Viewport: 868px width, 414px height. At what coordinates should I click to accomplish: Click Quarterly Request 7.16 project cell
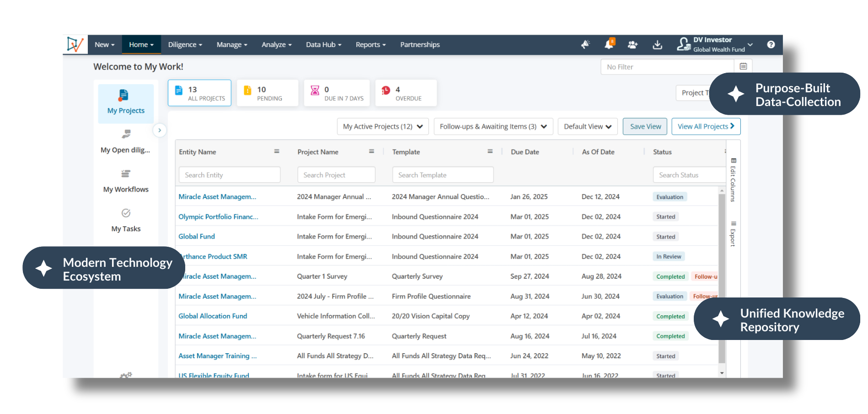coord(331,336)
